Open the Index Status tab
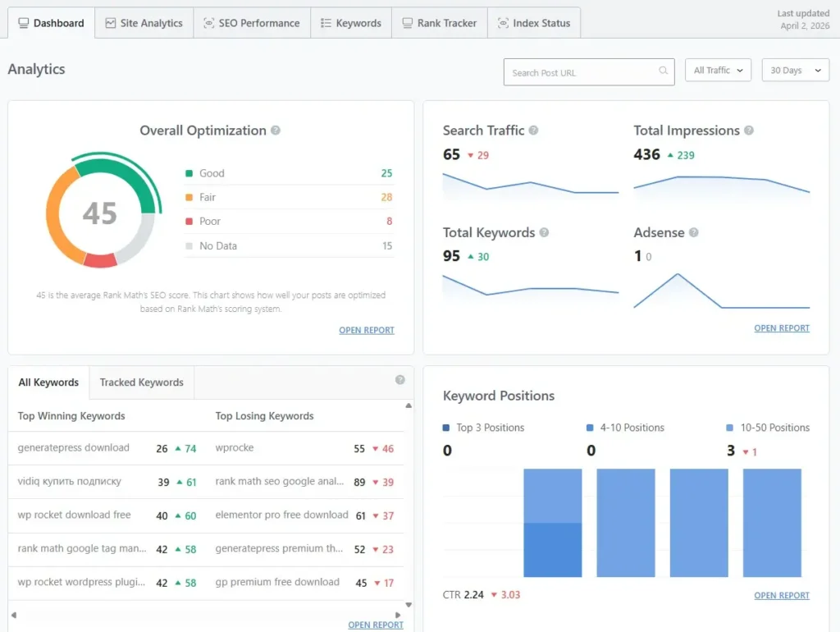This screenshot has width=840, height=632. pos(533,23)
